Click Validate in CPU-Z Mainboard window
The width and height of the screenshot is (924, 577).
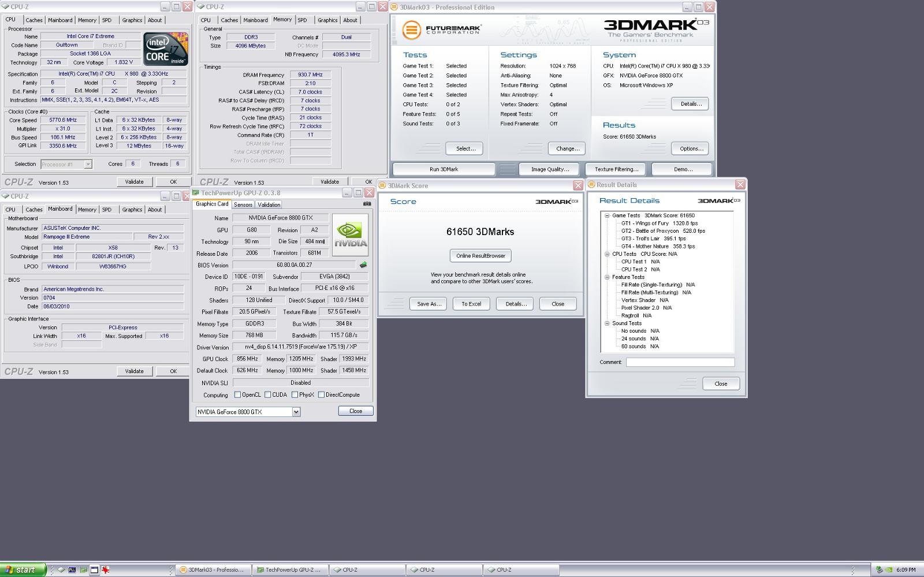point(135,371)
